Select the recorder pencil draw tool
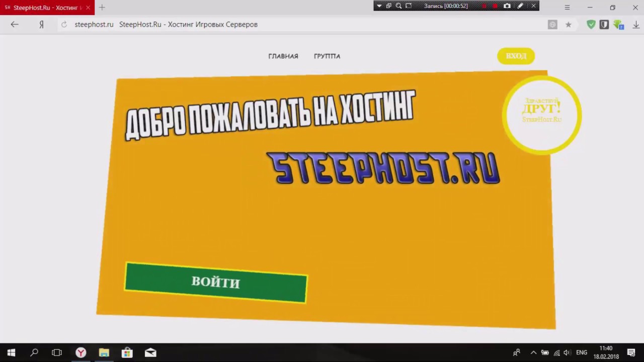 520,6
